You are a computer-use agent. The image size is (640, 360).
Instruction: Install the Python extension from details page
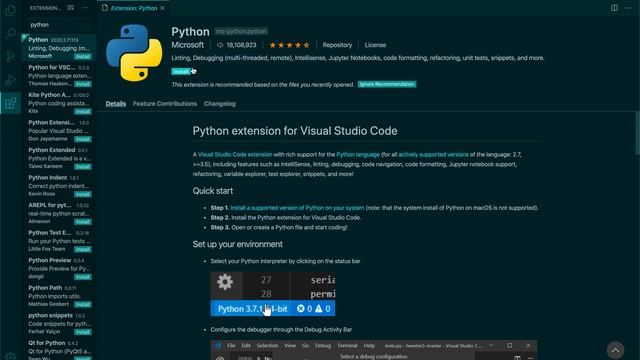click(181, 71)
